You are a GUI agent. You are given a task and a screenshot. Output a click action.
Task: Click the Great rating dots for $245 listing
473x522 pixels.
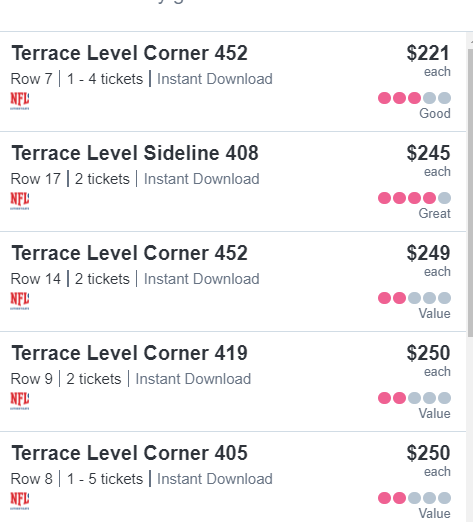[414, 198]
